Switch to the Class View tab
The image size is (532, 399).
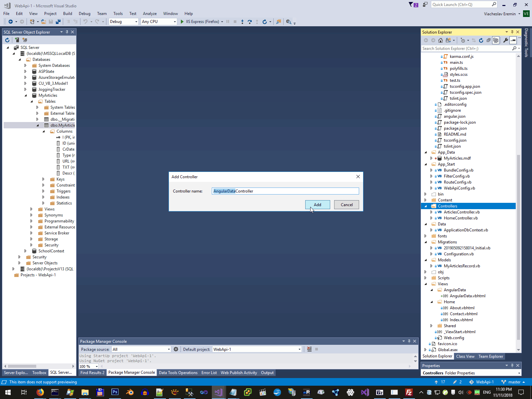click(x=465, y=356)
